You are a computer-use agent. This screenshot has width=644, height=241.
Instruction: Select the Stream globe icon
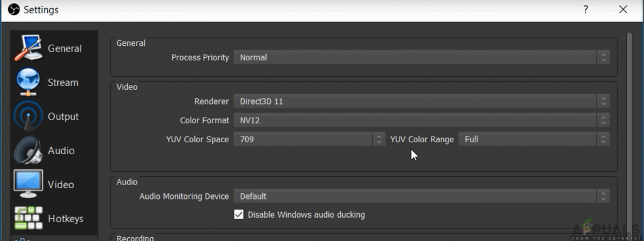pos(28,82)
